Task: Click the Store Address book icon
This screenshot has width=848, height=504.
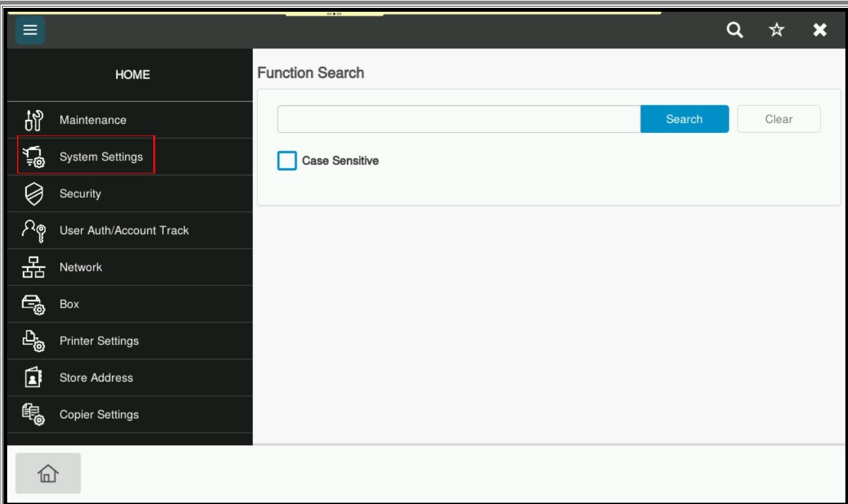Action: click(x=33, y=378)
